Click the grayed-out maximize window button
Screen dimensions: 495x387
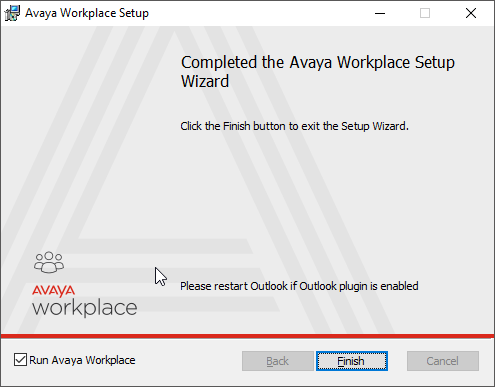(425, 13)
